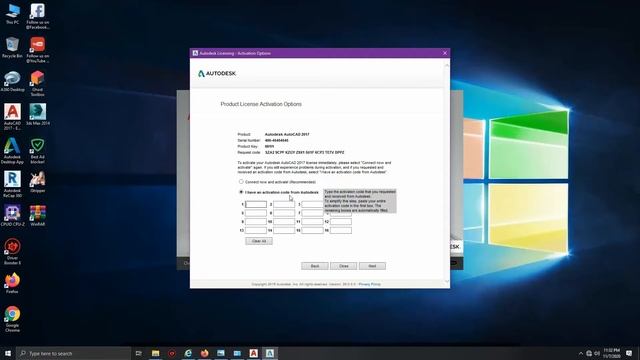Select the Follow us on Facebook shortcut

tap(38, 16)
